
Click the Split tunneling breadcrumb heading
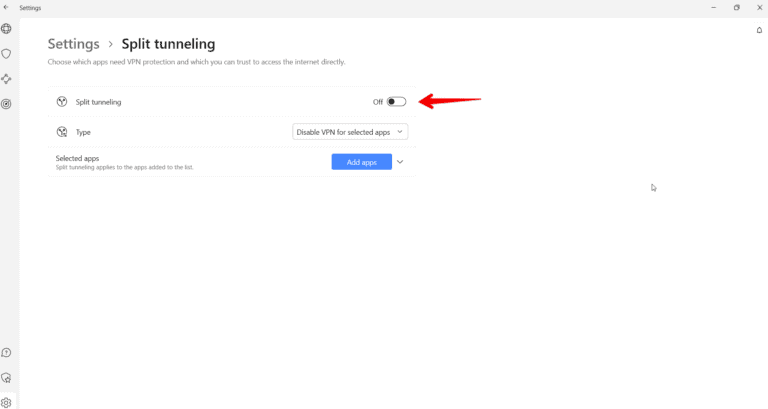tap(168, 44)
